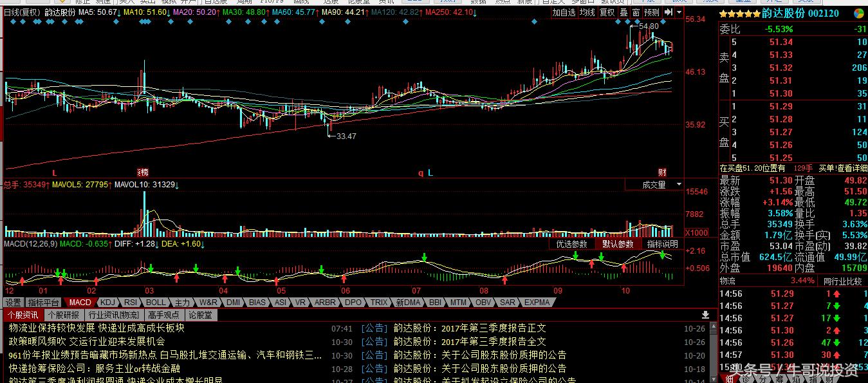Switch to the RSI indicator tab

pos(131,303)
